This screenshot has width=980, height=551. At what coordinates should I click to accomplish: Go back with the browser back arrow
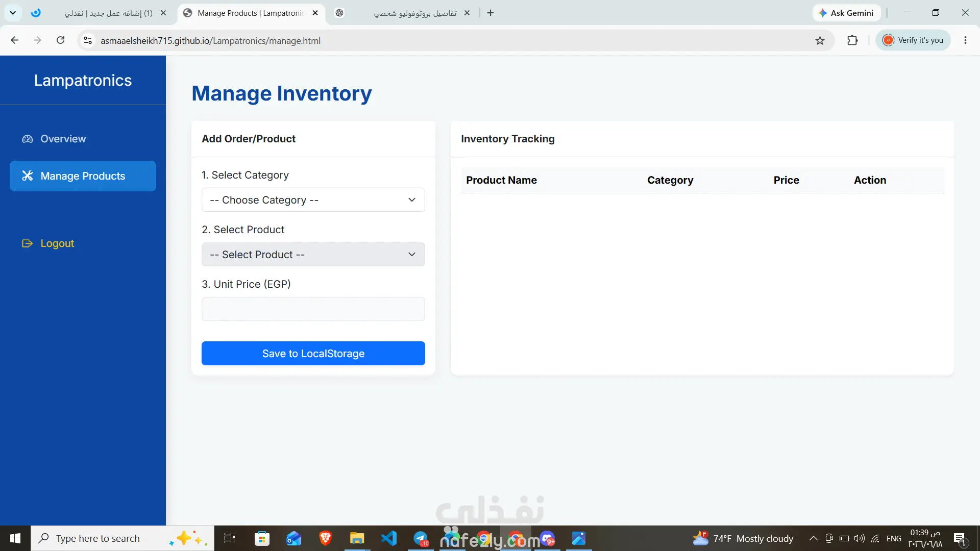15,40
